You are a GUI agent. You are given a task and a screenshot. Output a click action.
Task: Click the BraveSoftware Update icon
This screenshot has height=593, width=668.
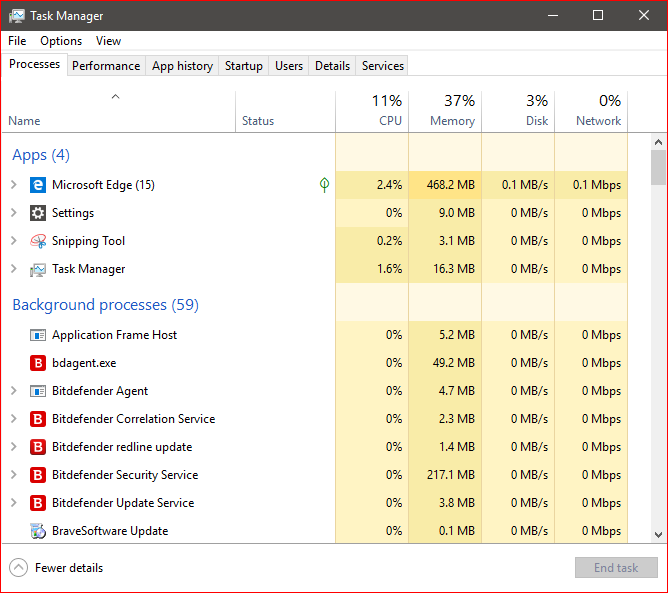[x=38, y=531]
